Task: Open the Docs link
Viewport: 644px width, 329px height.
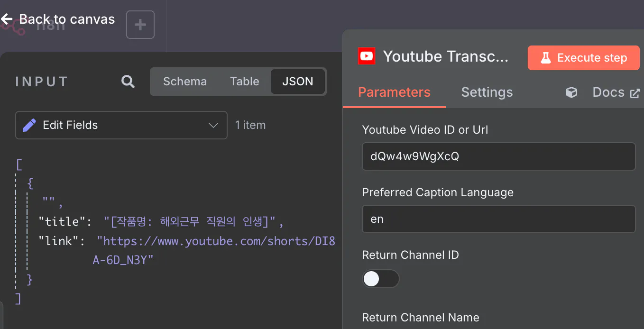Action: [x=608, y=92]
